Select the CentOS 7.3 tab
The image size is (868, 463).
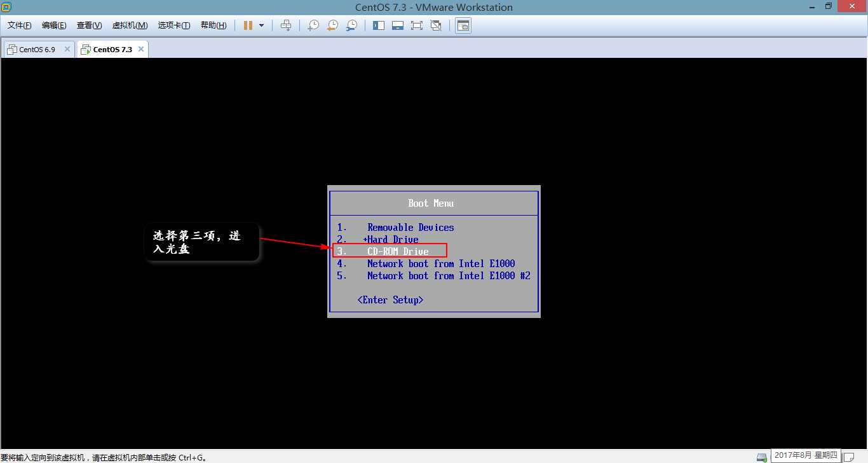pos(112,49)
